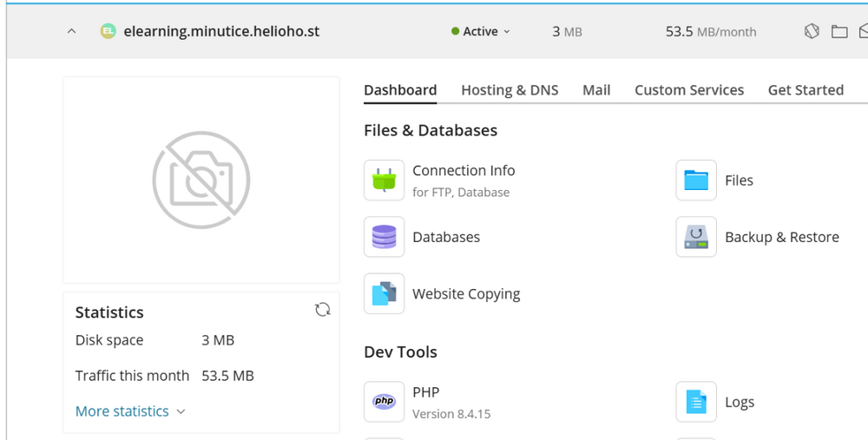Switch to the Mail tab
Image resolution: width=868 pixels, height=440 pixels.
[596, 90]
